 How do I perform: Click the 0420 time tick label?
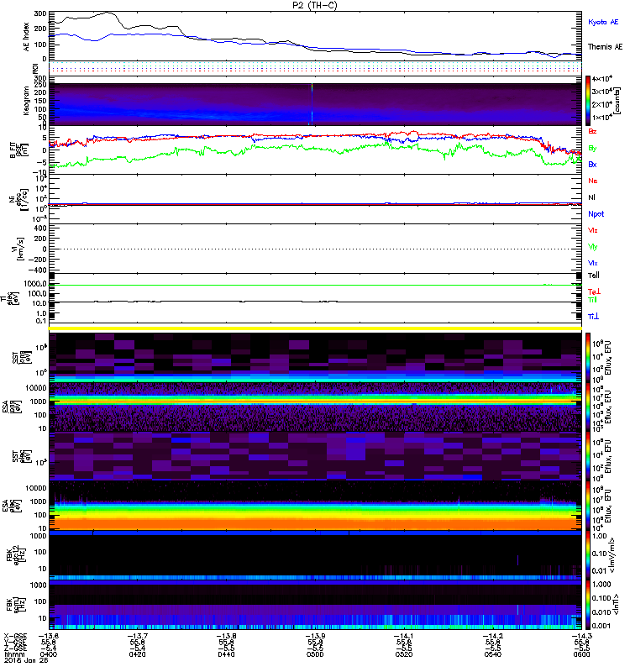tap(137, 654)
